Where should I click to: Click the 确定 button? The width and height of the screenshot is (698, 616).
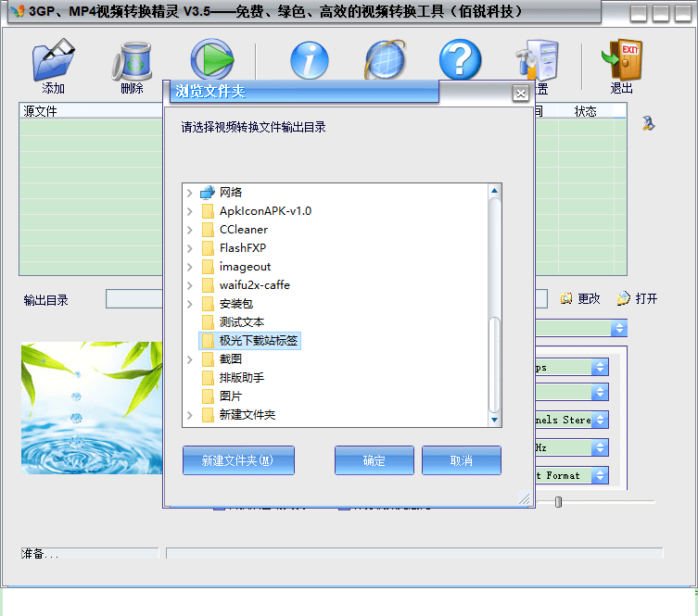tap(374, 460)
